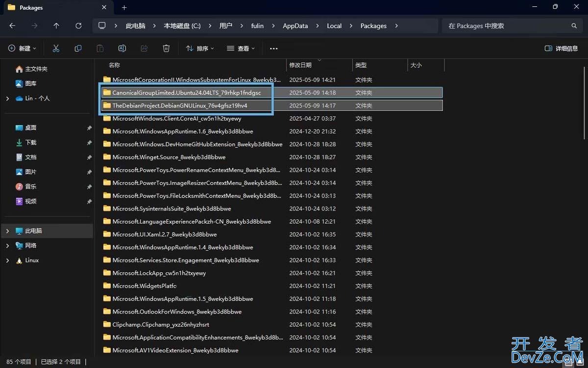Expand the Lin - 个人 OneDrive node
Viewport: 588px width, 368px height.
point(7,98)
